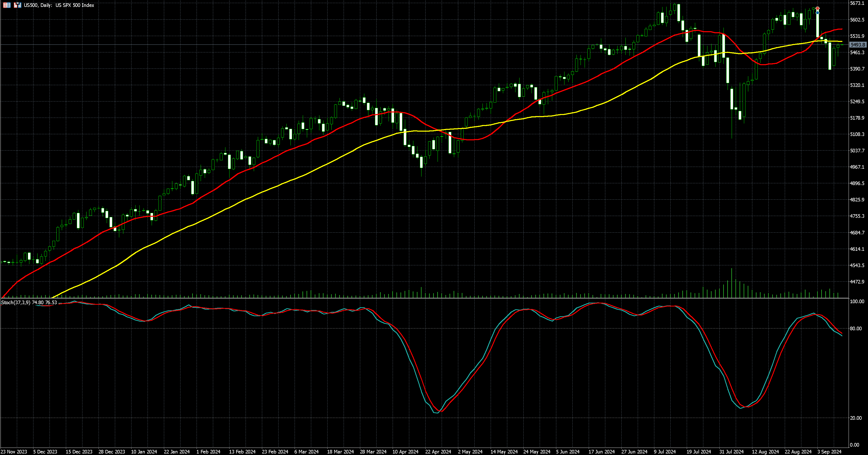Click the 3 Sep 2024 date label
Viewport: 868px width, 455px height.
click(x=830, y=452)
